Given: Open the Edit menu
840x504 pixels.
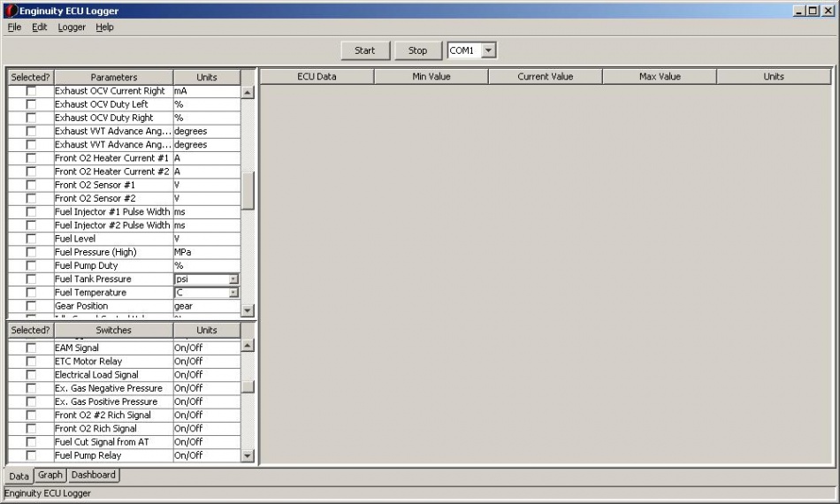Looking at the screenshot, I should (x=40, y=27).
